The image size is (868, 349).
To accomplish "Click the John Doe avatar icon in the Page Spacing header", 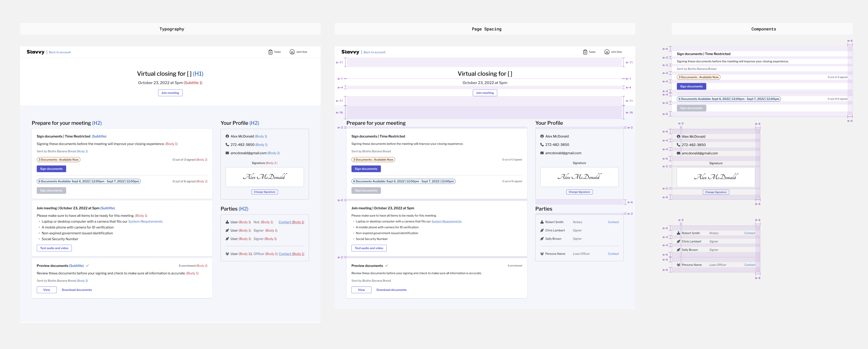I will click(607, 52).
